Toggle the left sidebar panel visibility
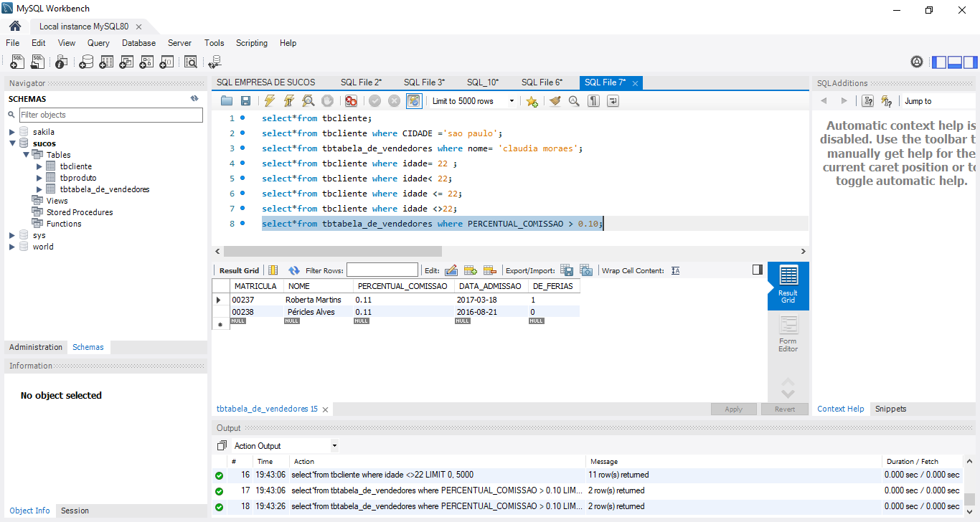The width and height of the screenshot is (980, 522). (x=939, y=62)
